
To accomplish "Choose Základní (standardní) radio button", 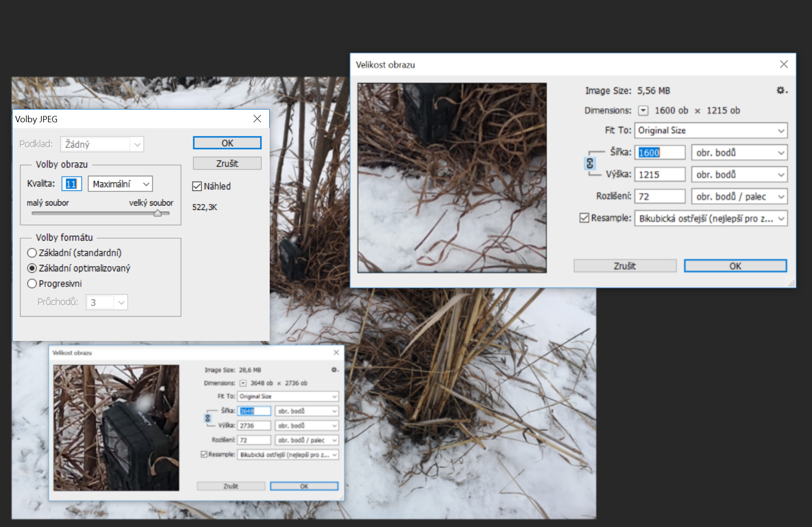I will click(32, 253).
